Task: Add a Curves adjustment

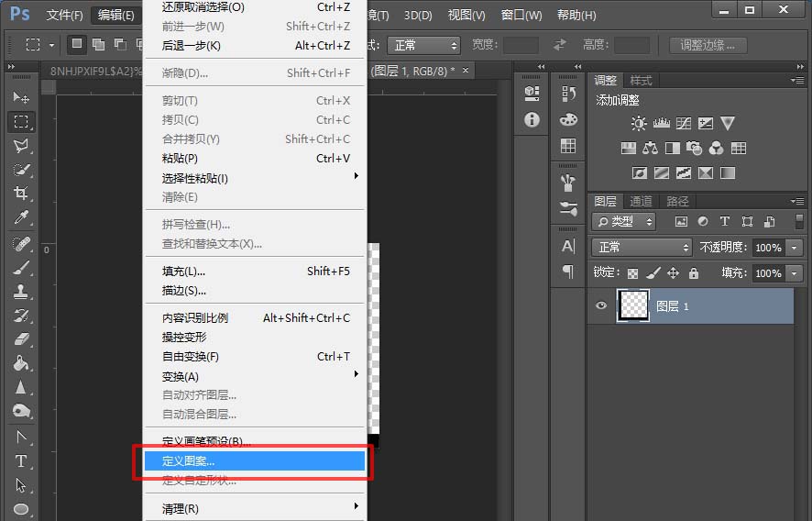Action: coord(684,124)
